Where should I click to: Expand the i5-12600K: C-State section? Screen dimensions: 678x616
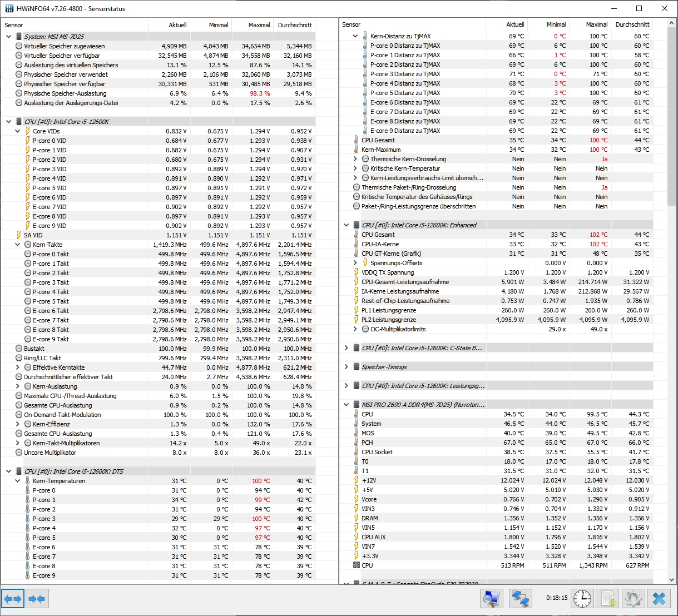347,348
